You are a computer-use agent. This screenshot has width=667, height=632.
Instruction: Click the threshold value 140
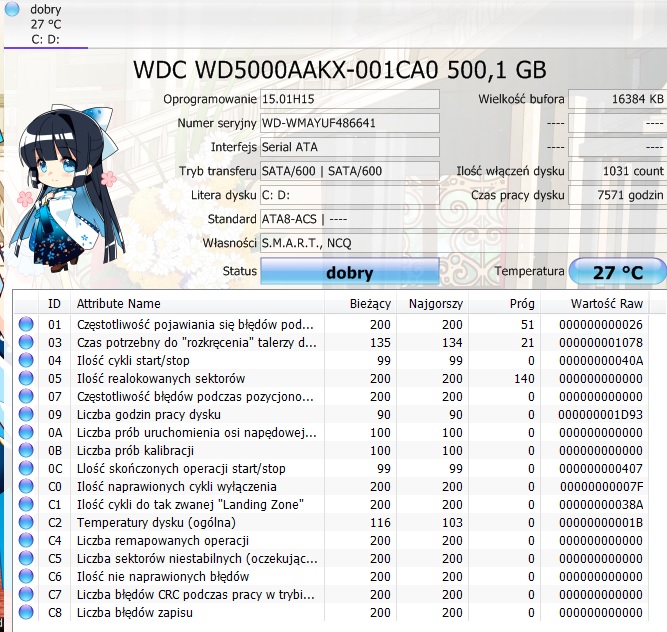click(x=524, y=379)
